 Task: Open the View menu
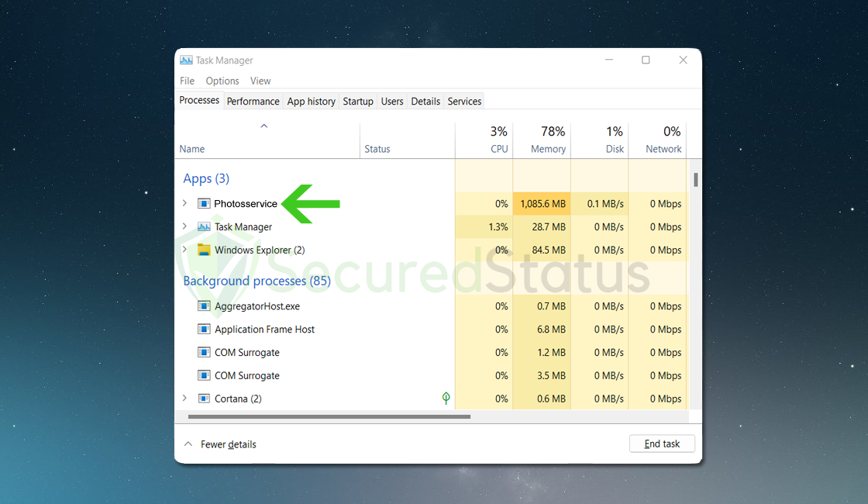click(260, 81)
